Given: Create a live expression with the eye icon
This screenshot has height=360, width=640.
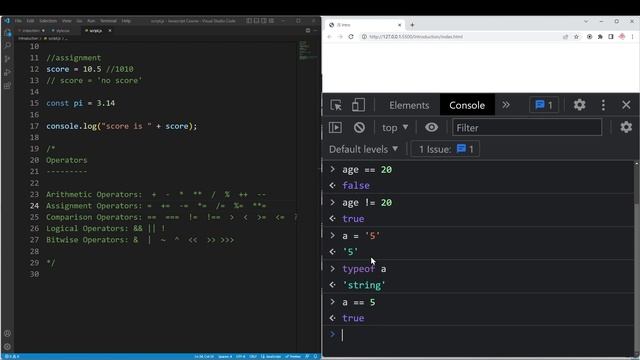Looking at the screenshot, I should 431,127.
